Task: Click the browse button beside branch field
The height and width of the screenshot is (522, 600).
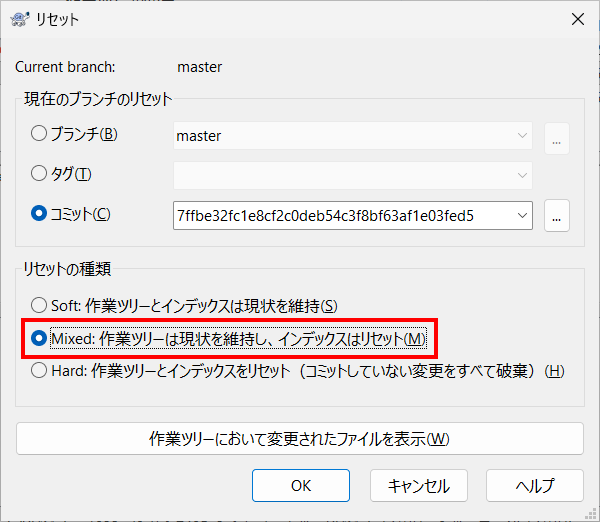Action: click(x=557, y=139)
